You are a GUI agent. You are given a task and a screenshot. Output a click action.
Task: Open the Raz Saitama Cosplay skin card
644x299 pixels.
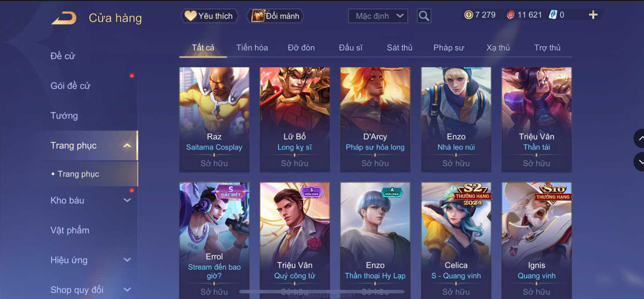(x=214, y=120)
